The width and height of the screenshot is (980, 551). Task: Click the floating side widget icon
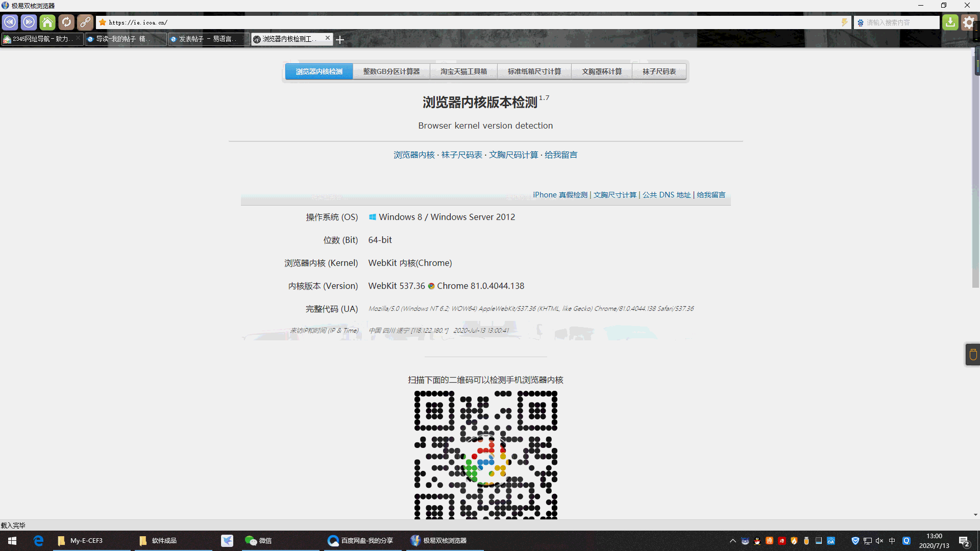pos(972,354)
